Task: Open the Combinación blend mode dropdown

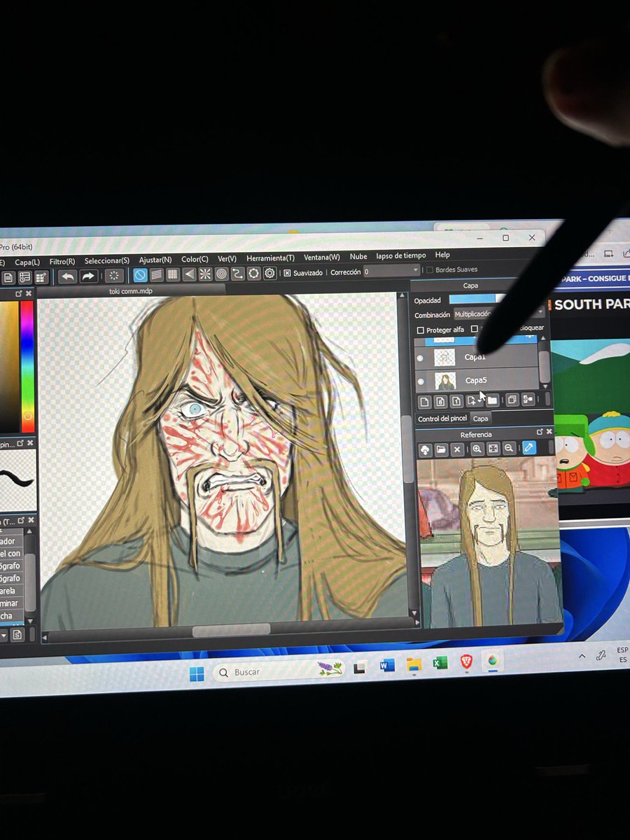Action: click(499, 314)
